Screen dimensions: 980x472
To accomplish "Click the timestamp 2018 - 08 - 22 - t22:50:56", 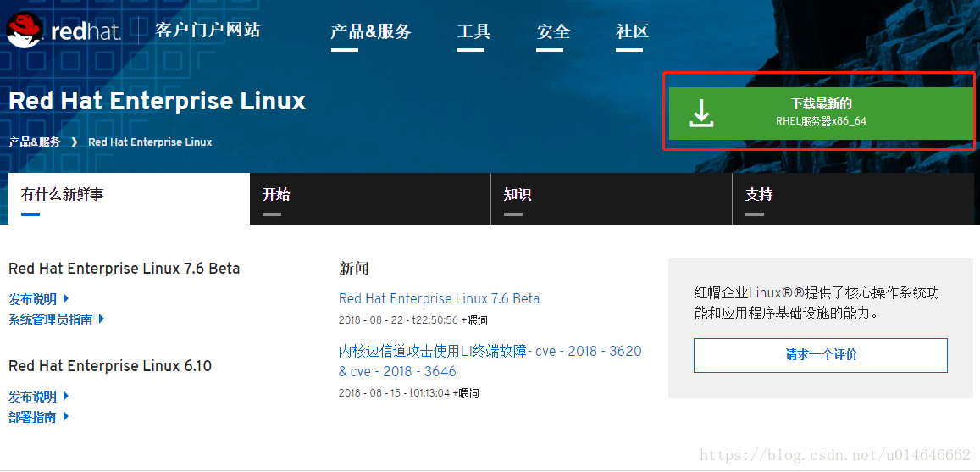I will [398, 320].
